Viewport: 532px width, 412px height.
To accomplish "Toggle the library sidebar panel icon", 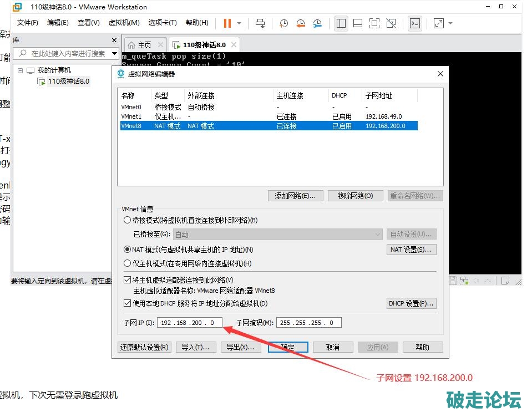I will point(341,23).
